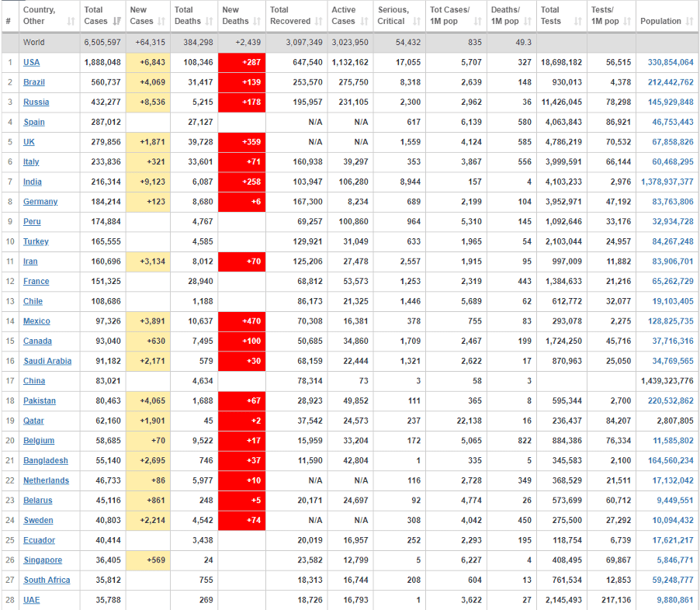Select Russia's total tests value 11,426,045
Screen dimensions: 700x610
point(562,102)
